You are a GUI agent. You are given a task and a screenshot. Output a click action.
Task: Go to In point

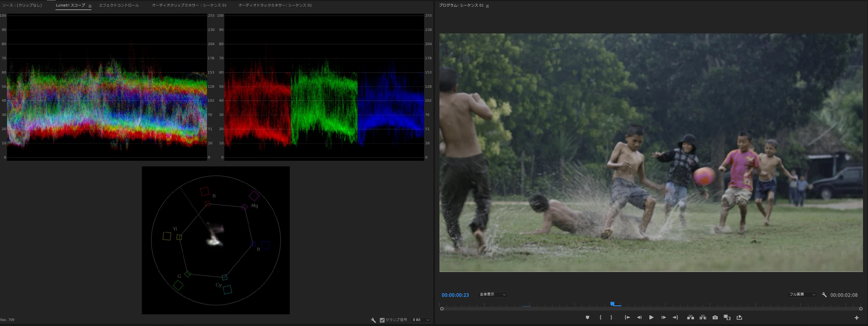pos(627,317)
